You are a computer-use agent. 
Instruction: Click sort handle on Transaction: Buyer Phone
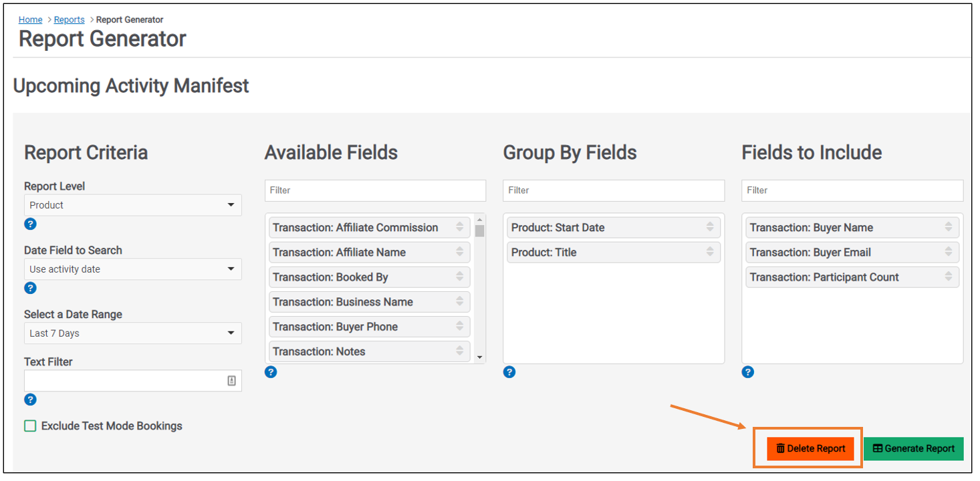(459, 326)
